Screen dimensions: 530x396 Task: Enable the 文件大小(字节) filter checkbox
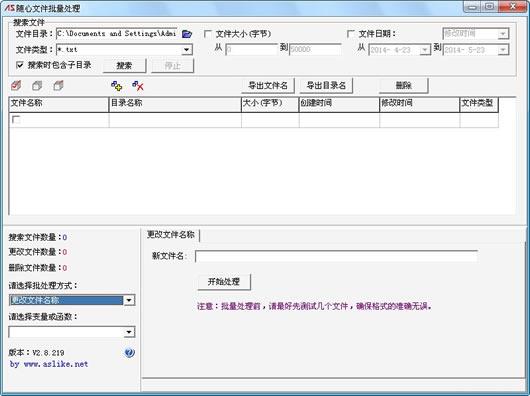tap(208, 34)
